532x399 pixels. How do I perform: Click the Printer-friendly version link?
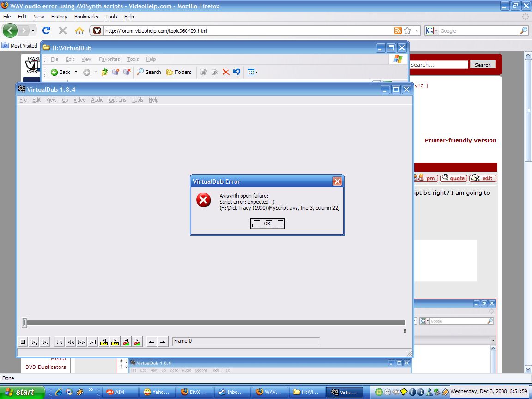460,140
